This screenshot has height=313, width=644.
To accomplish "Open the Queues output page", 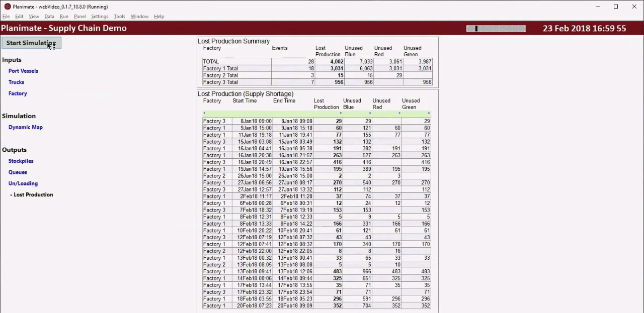I will [18, 172].
